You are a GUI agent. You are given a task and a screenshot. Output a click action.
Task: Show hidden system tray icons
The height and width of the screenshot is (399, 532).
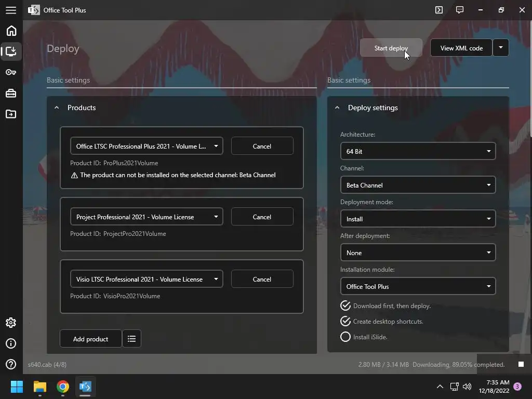pyautogui.click(x=440, y=387)
